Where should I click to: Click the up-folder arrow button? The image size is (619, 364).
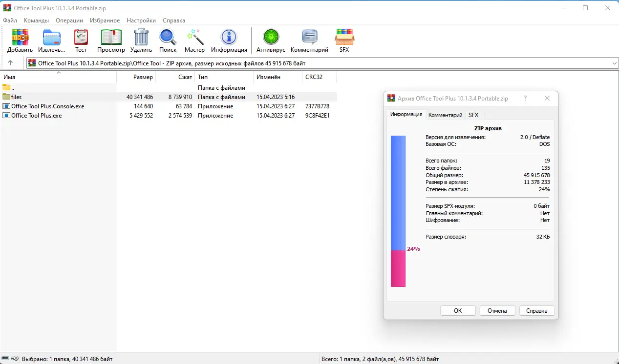click(x=10, y=62)
